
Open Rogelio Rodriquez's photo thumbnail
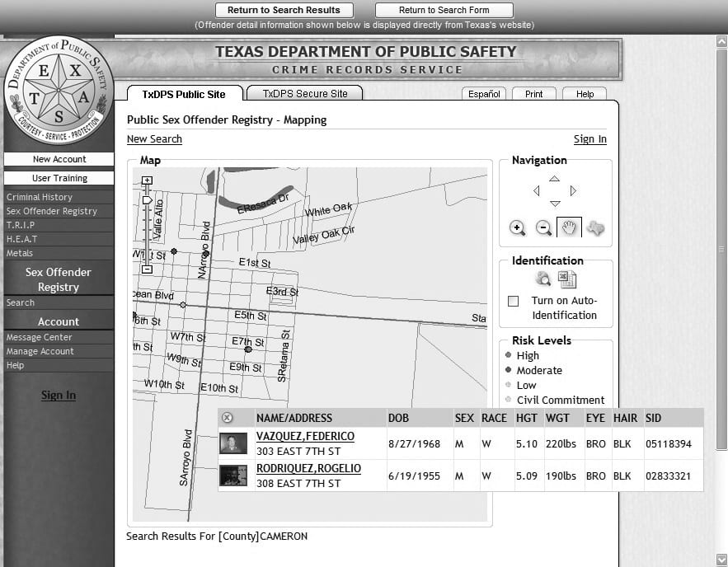(233, 476)
